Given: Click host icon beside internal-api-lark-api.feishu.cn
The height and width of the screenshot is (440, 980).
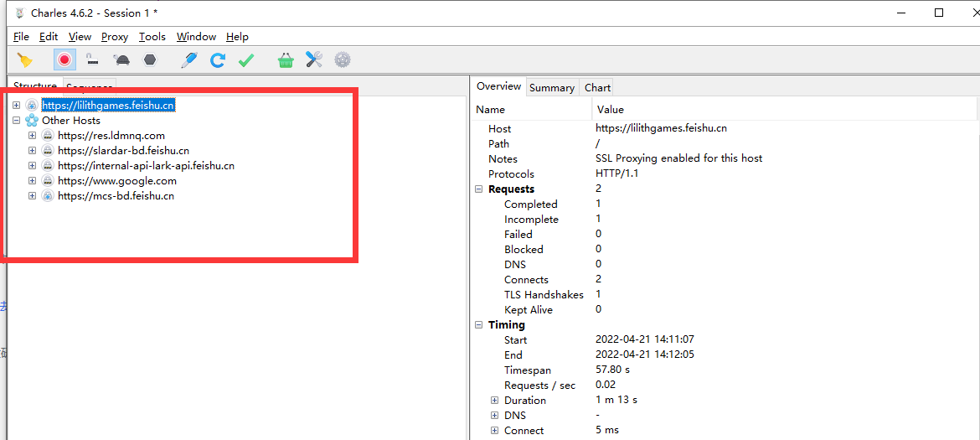Looking at the screenshot, I should click(x=48, y=166).
